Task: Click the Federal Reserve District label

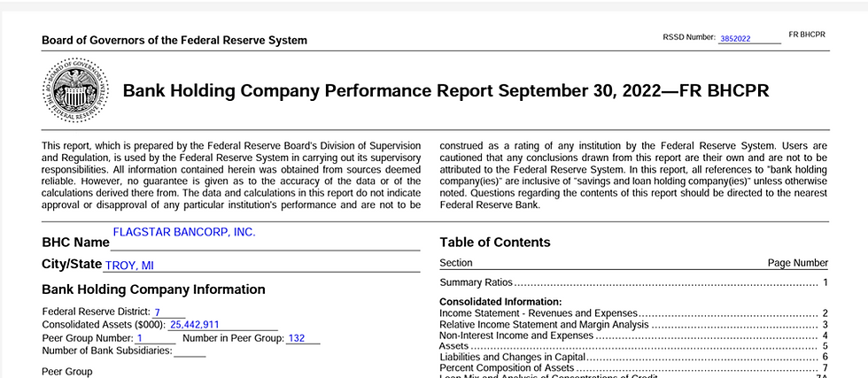Action: click(x=97, y=312)
